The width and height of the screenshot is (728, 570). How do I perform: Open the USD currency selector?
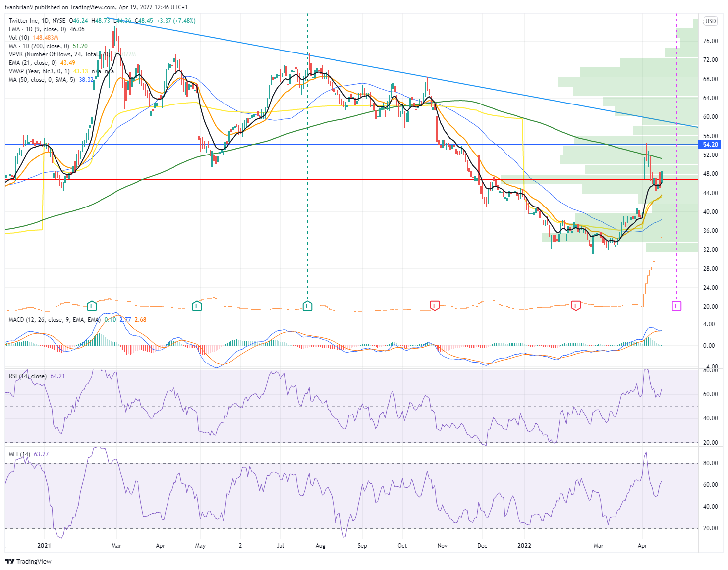click(711, 21)
